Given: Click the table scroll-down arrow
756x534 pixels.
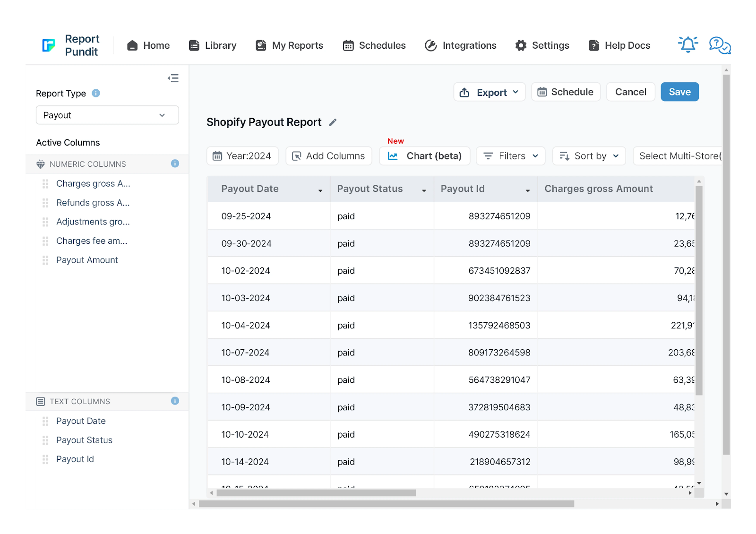Looking at the screenshot, I should tap(699, 483).
